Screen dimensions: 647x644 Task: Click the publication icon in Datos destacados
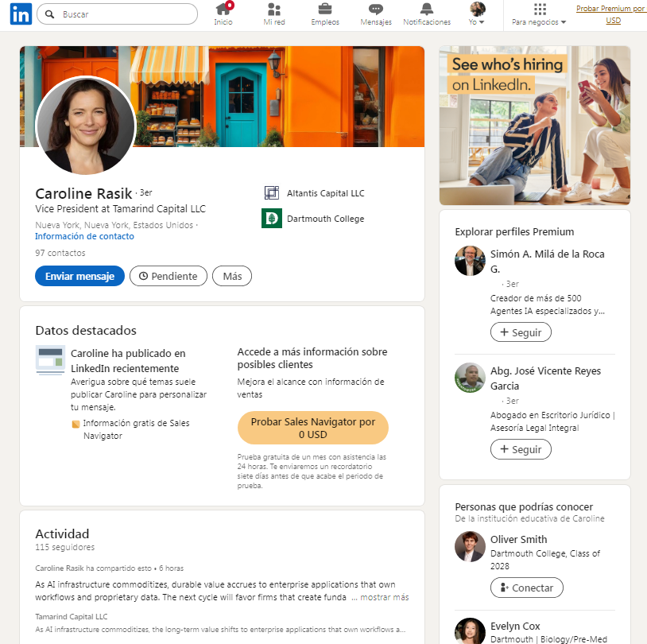coord(50,360)
